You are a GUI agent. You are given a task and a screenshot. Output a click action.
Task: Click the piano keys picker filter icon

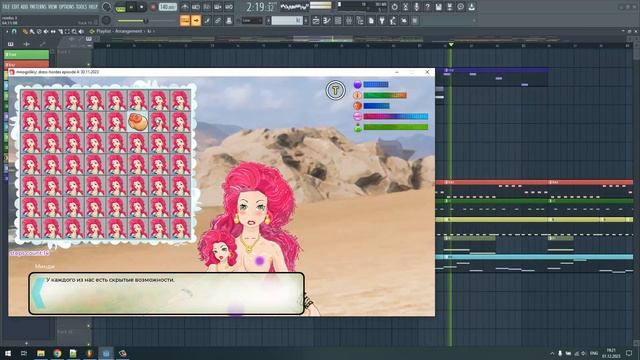point(11,44)
